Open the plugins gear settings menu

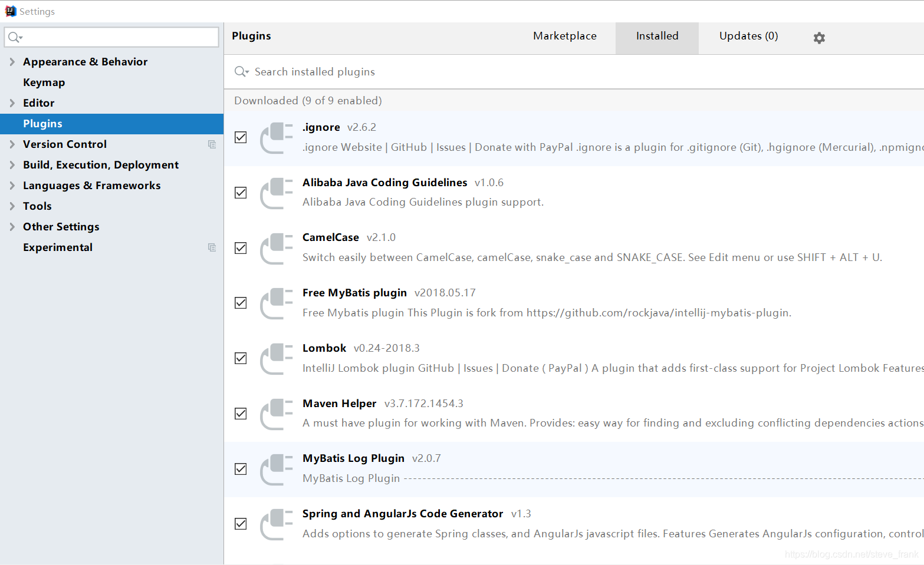coord(819,38)
